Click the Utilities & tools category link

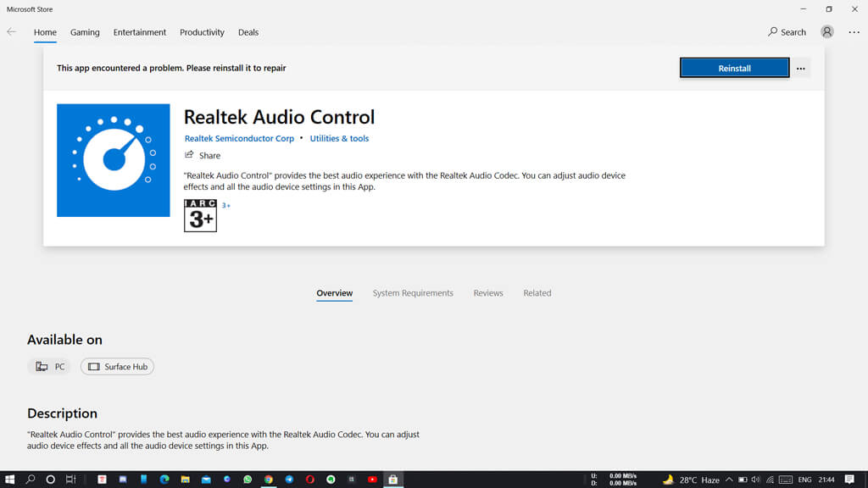click(x=339, y=138)
